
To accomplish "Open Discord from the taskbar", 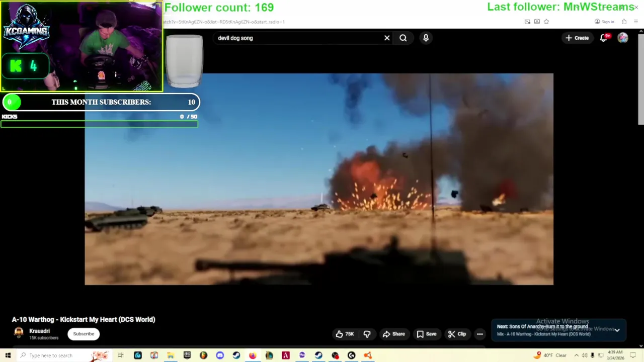I will click(x=220, y=355).
